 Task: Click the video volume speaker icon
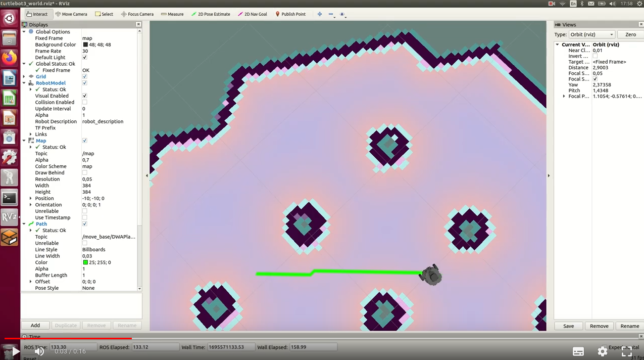click(39, 351)
